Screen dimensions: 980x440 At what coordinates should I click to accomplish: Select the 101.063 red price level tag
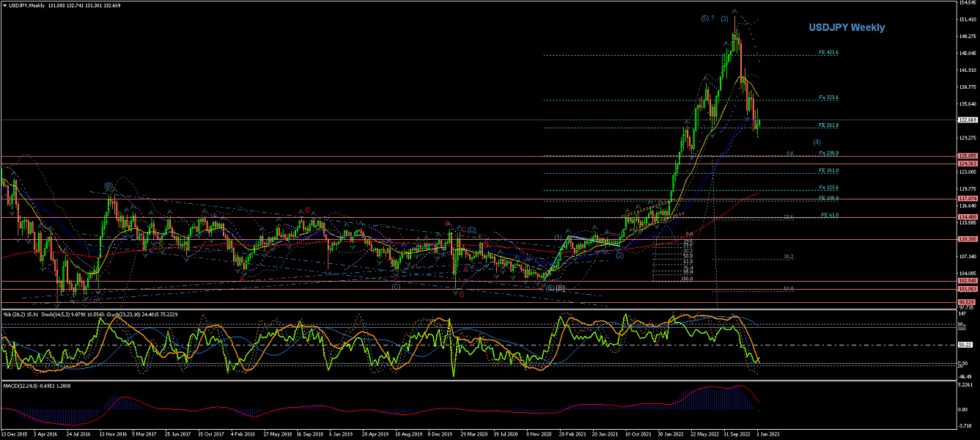point(968,289)
